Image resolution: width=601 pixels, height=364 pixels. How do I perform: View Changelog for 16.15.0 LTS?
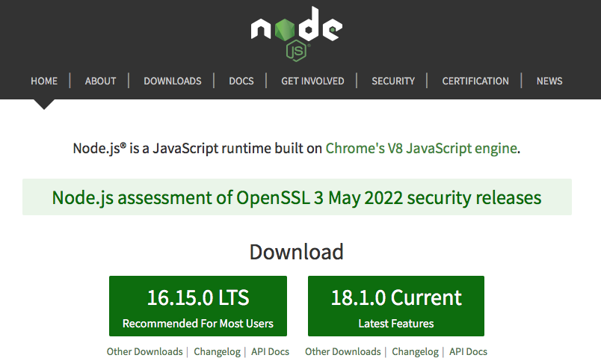217,351
